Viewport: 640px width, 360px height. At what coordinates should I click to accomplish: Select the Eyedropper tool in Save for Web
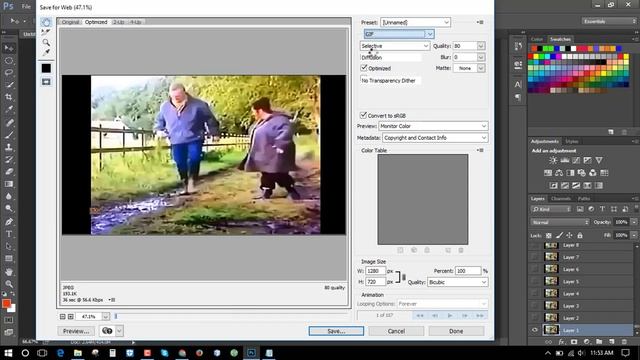[x=46, y=53]
